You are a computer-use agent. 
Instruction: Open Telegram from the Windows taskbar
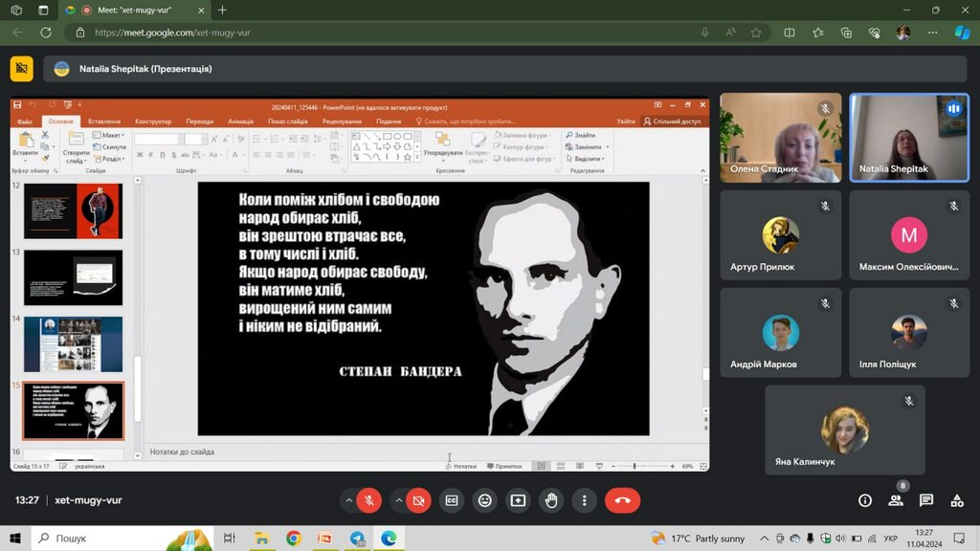coord(357,539)
